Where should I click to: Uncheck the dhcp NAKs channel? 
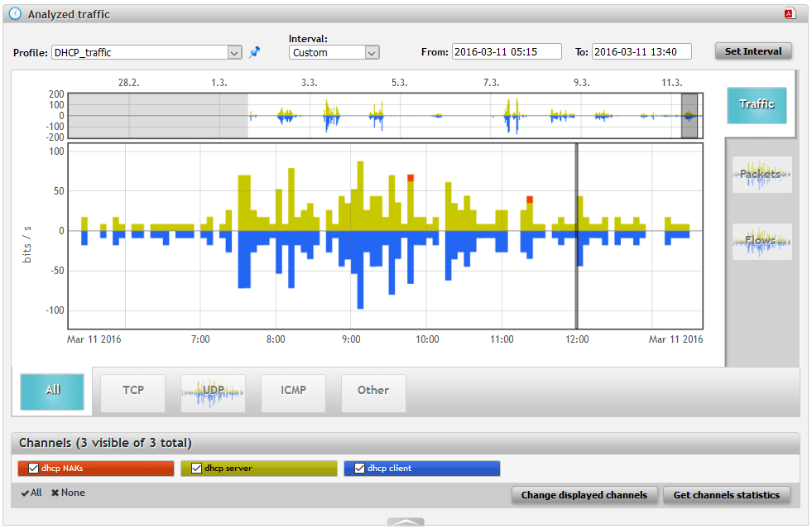point(34,469)
